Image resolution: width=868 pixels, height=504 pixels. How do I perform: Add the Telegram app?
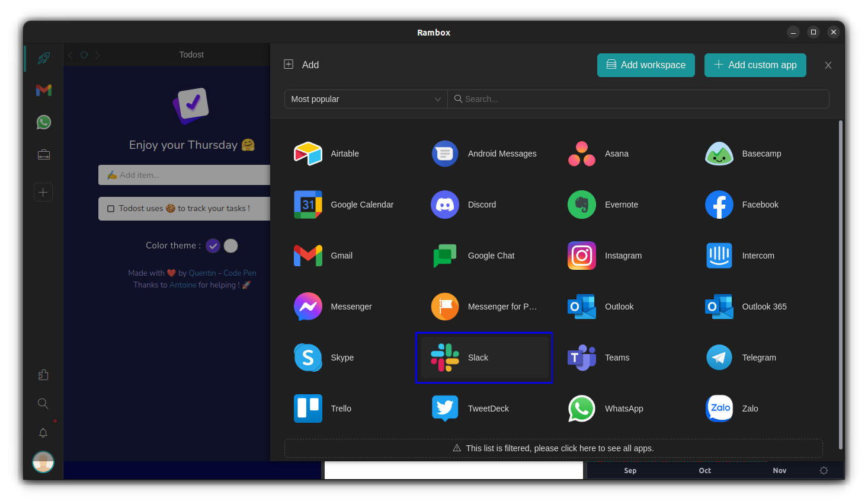(x=719, y=358)
